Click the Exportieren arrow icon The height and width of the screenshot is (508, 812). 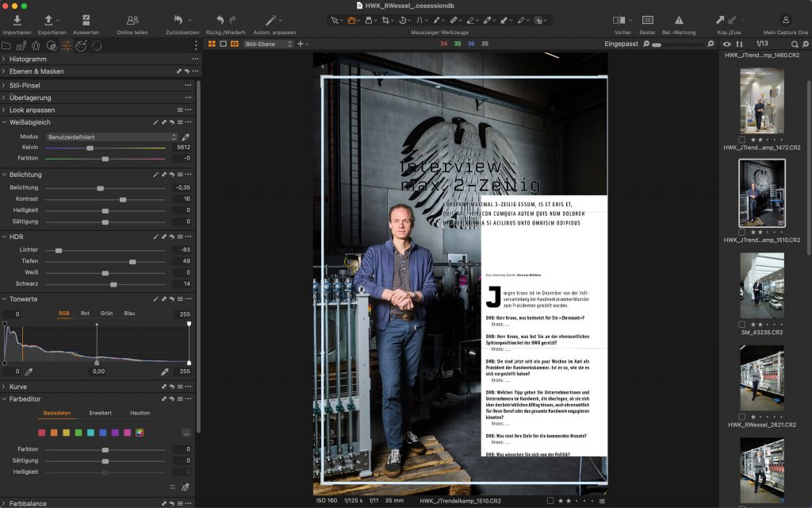(48, 20)
